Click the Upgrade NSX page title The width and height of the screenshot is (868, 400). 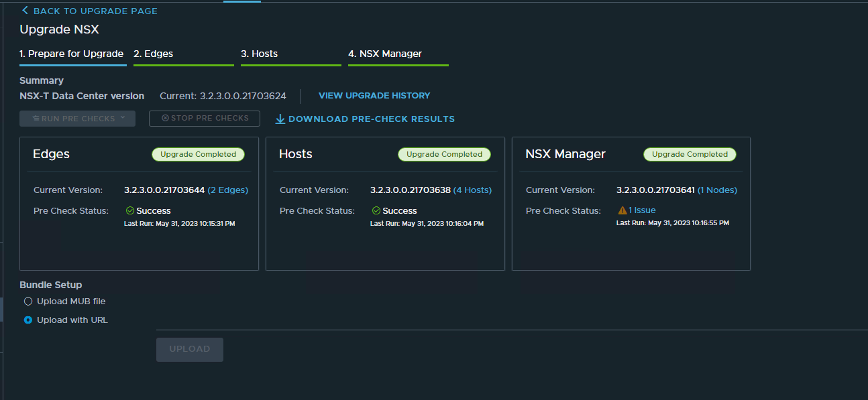pyautogui.click(x=60, y=29)
